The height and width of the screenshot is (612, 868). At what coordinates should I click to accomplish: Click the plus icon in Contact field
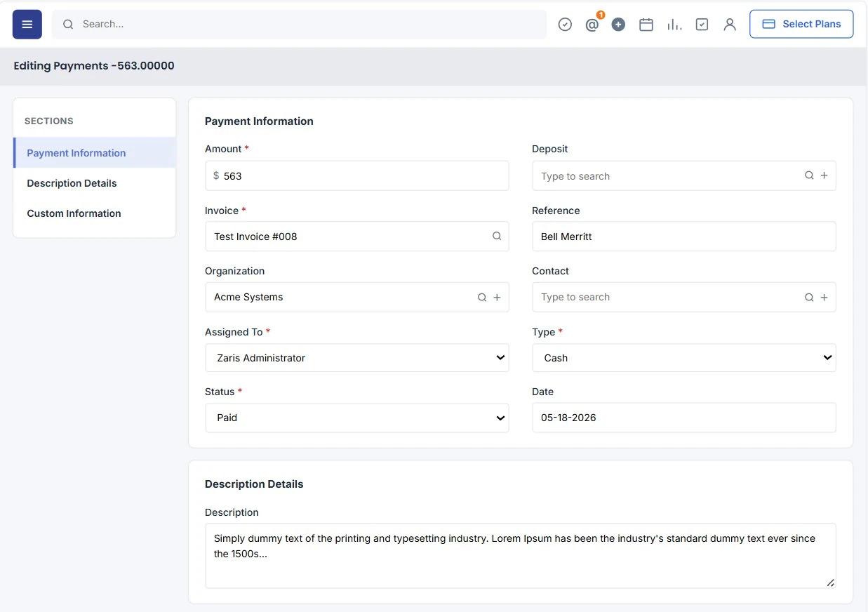pyautogui.click(x=824, y=298)
